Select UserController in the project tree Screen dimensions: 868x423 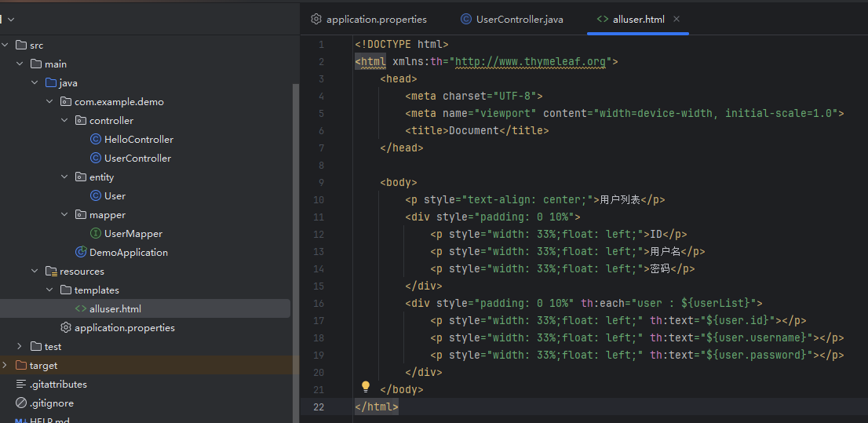[x=137, y=158]
